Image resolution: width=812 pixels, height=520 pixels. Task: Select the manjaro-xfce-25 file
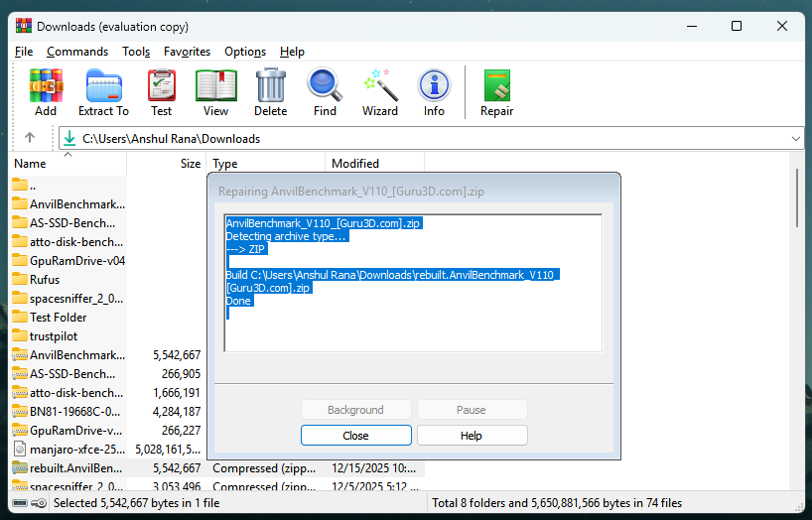point(68,449)
